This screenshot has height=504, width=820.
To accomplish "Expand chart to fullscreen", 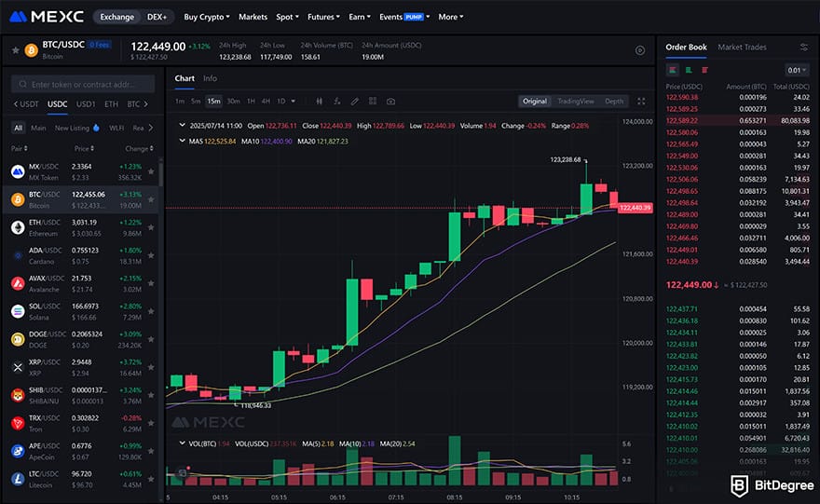I will [x=641, y=102].
